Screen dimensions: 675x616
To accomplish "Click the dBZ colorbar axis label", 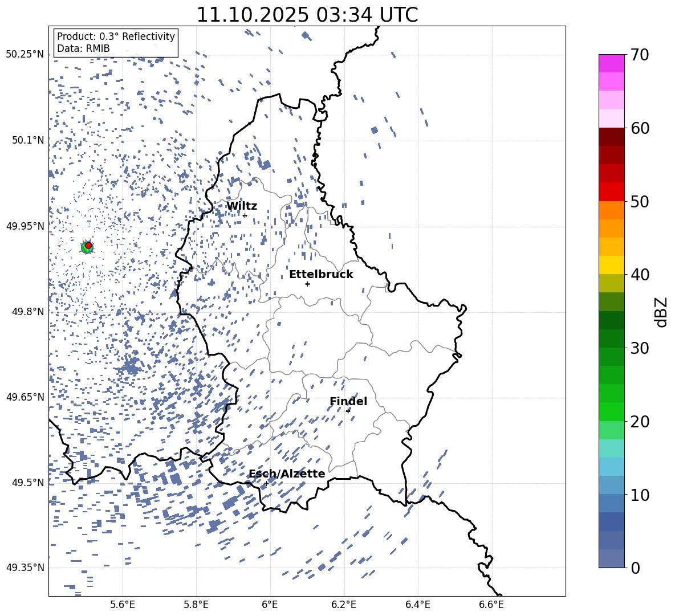I will [662, 312].
